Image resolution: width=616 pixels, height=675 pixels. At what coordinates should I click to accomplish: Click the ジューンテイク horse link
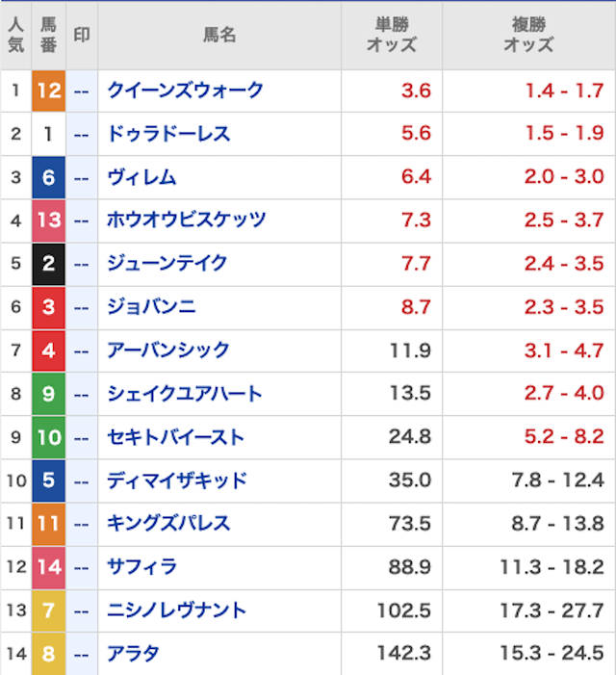[168, 264]
